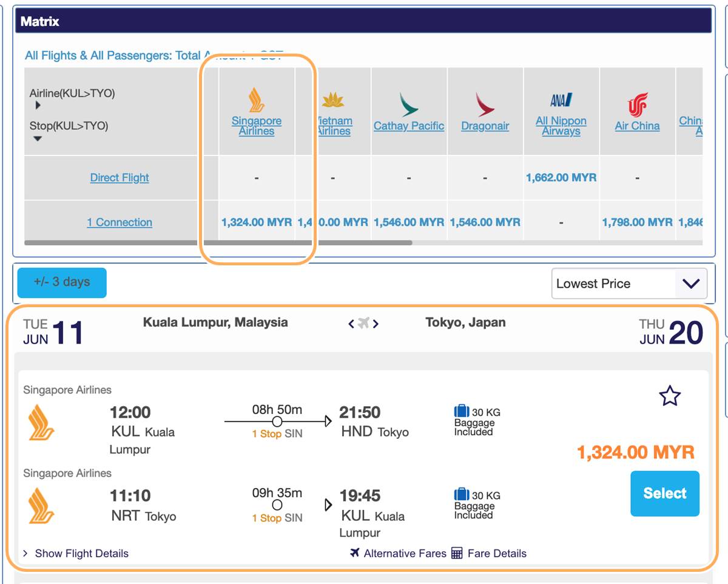Click the baggage icon on the 11:10 flight

(462, 495)
